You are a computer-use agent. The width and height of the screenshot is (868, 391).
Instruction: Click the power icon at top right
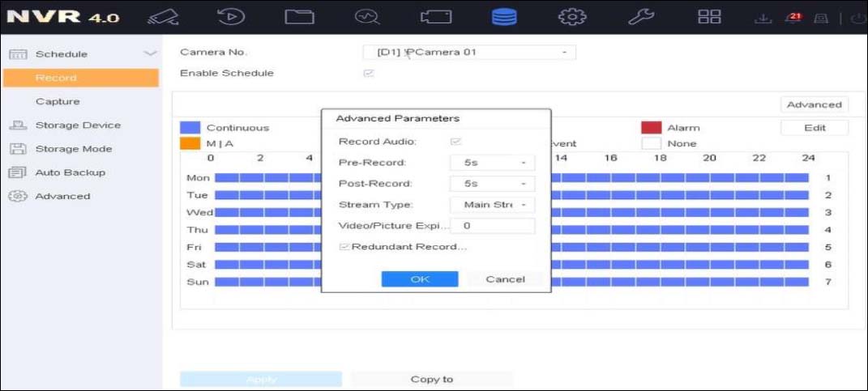(860, 19)
